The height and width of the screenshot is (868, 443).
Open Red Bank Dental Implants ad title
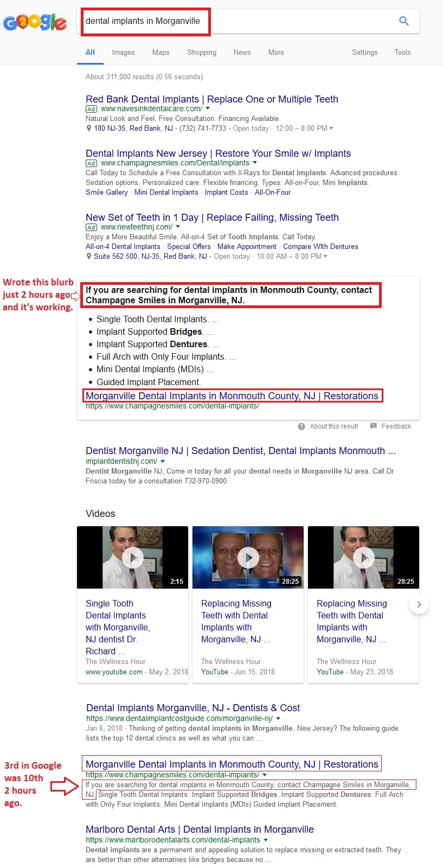(x=212, y=99)
